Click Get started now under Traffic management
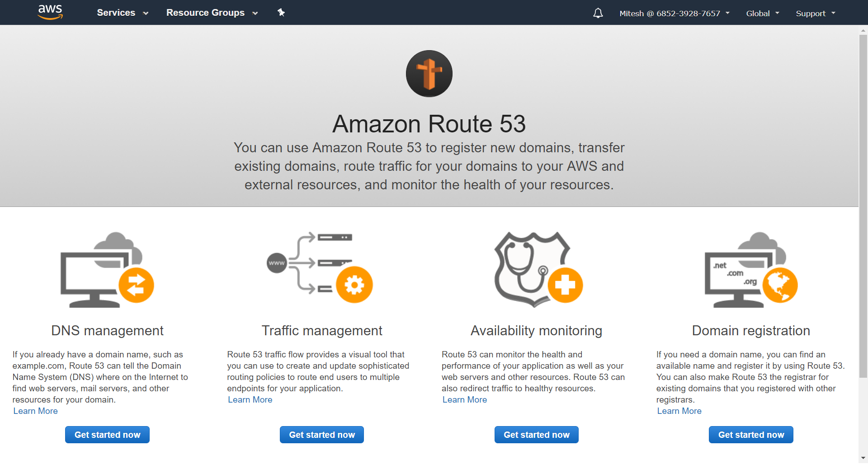 click(x=322, y=435)
